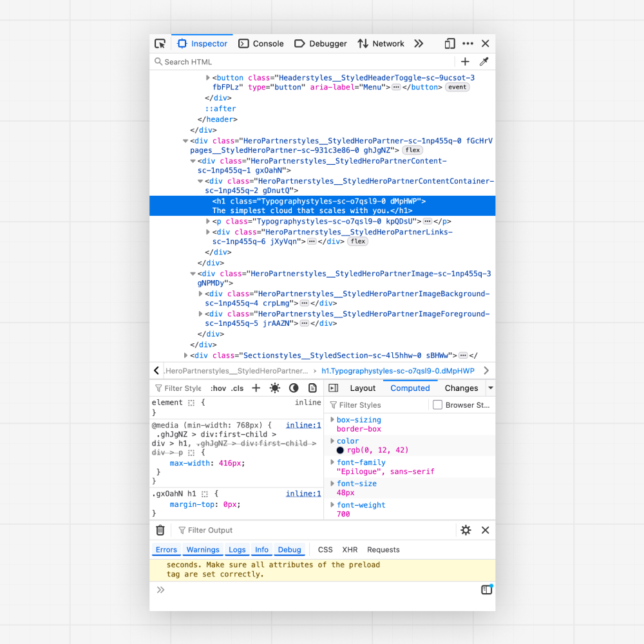This screenshot has width=644, height=644.
Task: Open the more tools chevron menu
Action: [x=419, y=43]
